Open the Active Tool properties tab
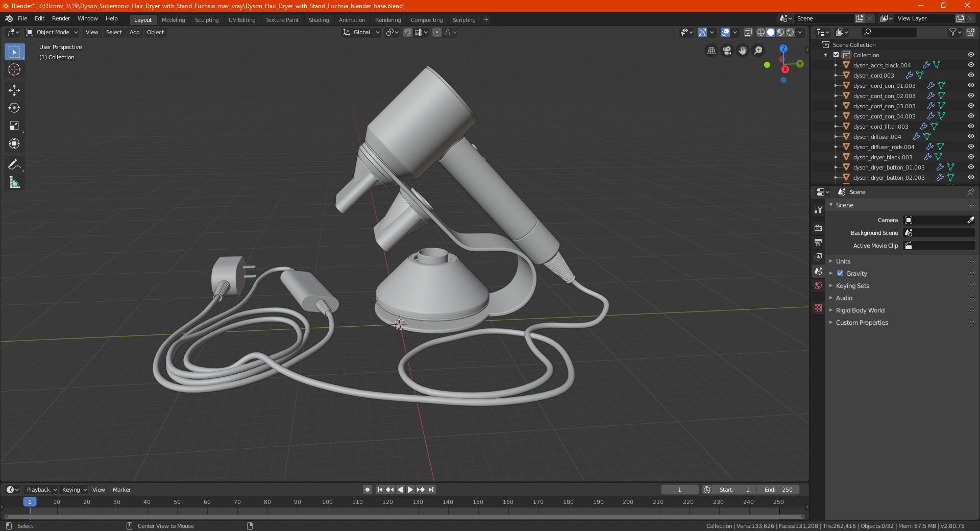The width and height of the screenshot is (980, 531). [x=818, y=209]
